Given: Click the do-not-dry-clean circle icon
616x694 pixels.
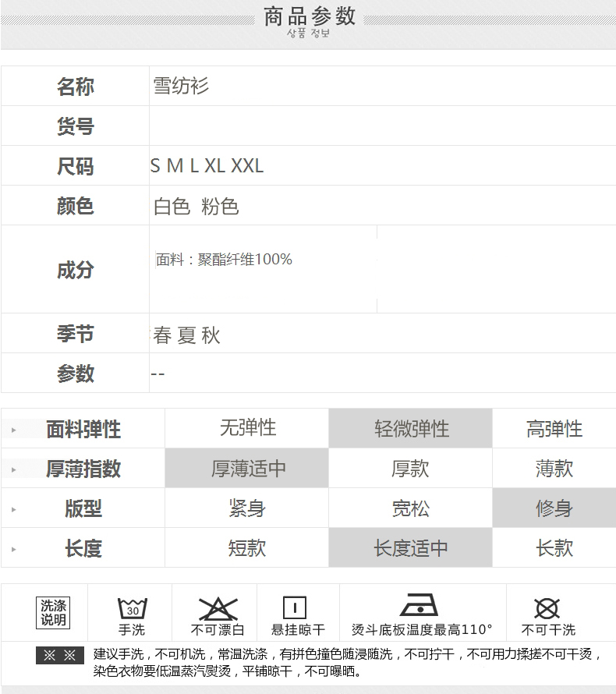Looking at the screenshot, I should (547, 608).
